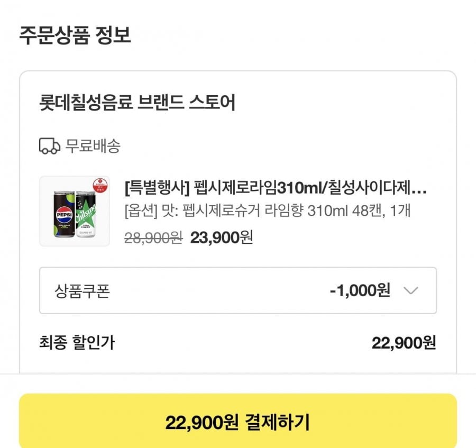The width and height of the screenshot is (476, 448).
Task: Open 롯데칠성음료 브랜드 스토어 store link
Action: coord(138,103)
